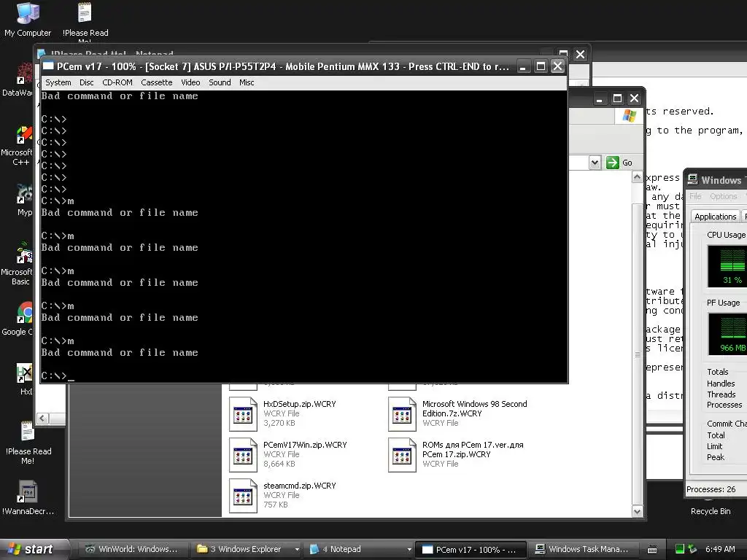
Task: Select the steamcmd.zip.WCRY file icon
Action: click(243, 496)
